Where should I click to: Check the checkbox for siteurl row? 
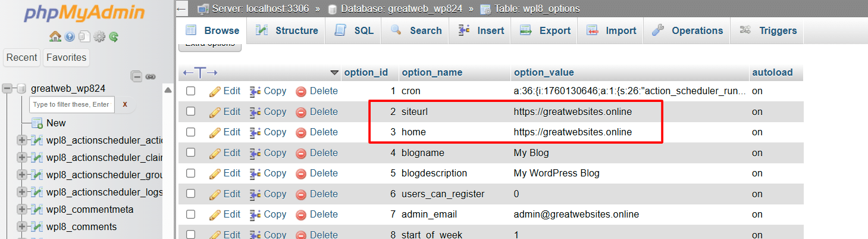click(x=190, y=111)
